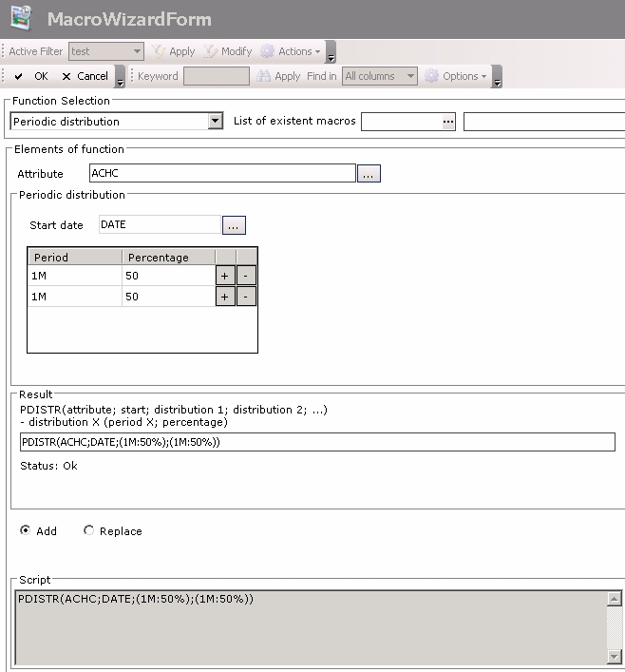625x672 pixels.
Task: Open the Find in All columns dropdown
Action: point(410,76)
